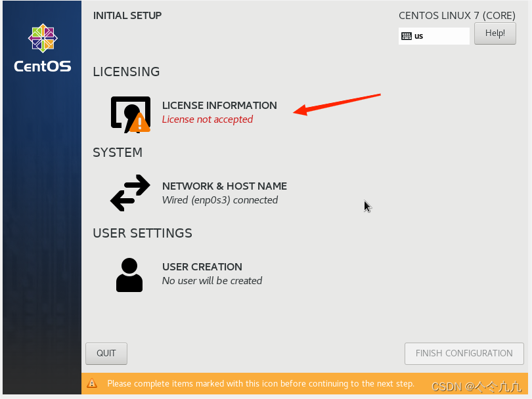Select the us keyboard layout field

(434, 36)
